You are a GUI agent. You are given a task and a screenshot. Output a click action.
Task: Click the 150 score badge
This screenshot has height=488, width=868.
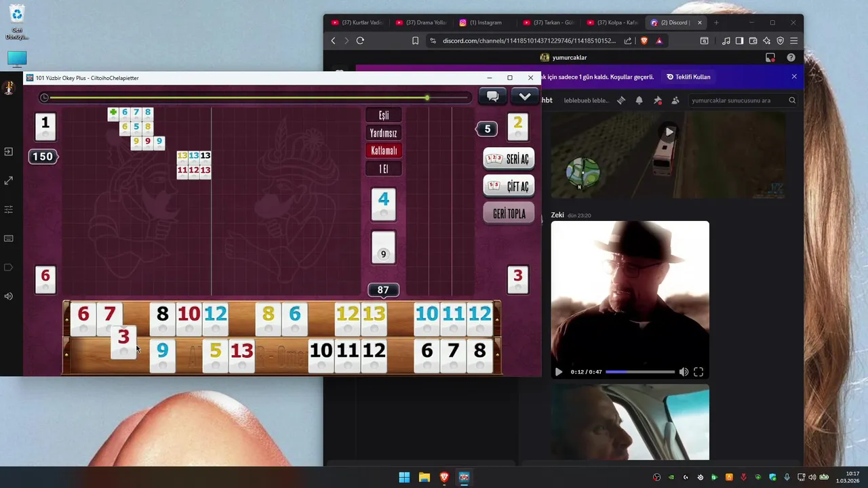tap(43, 157)
